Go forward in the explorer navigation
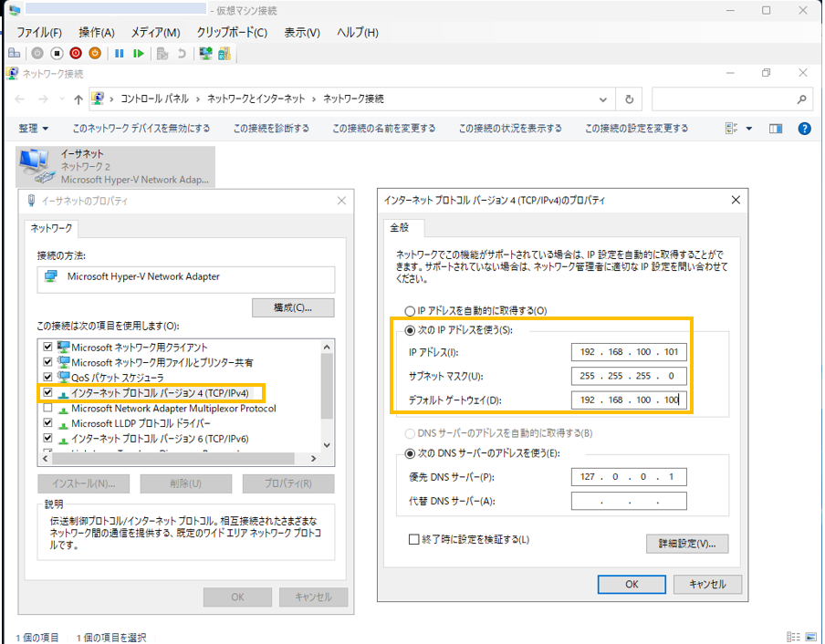825x644 pixels. 43,99
